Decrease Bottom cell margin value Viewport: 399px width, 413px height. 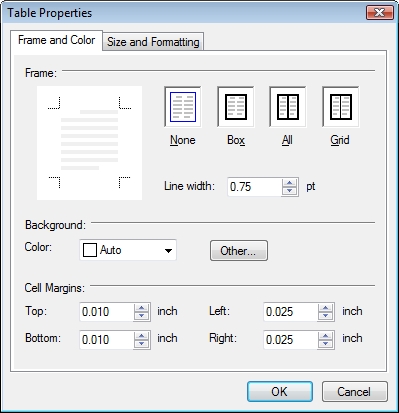point(142,344)
